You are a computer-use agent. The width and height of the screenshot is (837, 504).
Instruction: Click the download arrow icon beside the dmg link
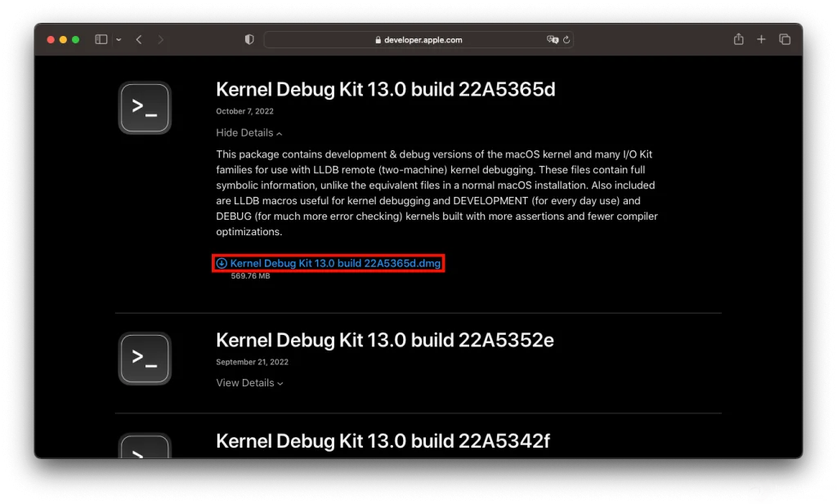pos(222,263)
